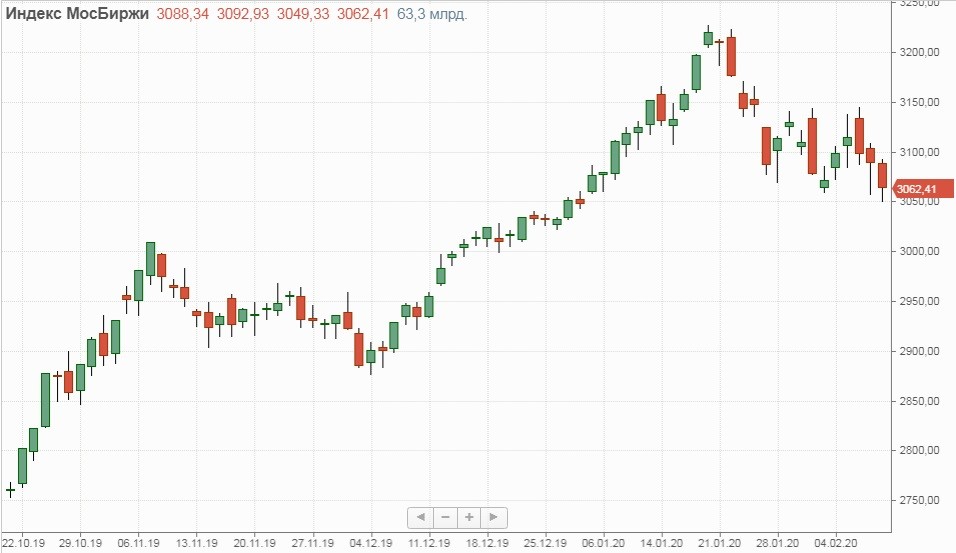This screenshot has width=956, height=553.
Task: Click the 13.11.19 date axis label
Action: point(196,543)
